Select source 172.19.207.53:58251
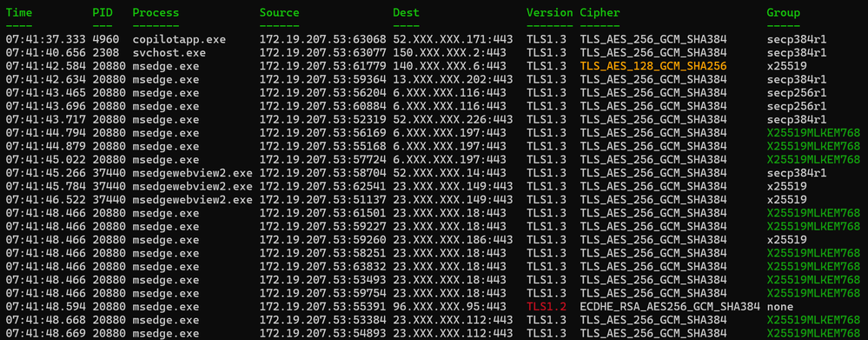 click(322, 252)
